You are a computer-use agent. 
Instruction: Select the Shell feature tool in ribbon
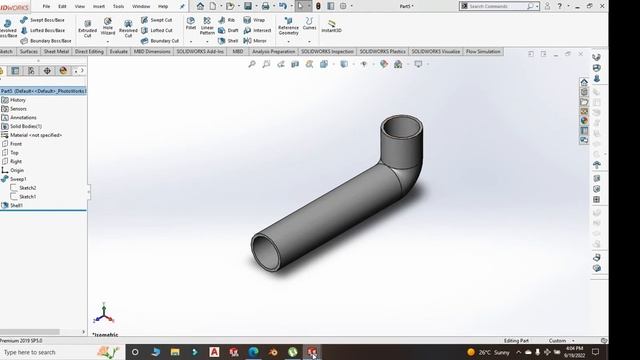point(229,41)
